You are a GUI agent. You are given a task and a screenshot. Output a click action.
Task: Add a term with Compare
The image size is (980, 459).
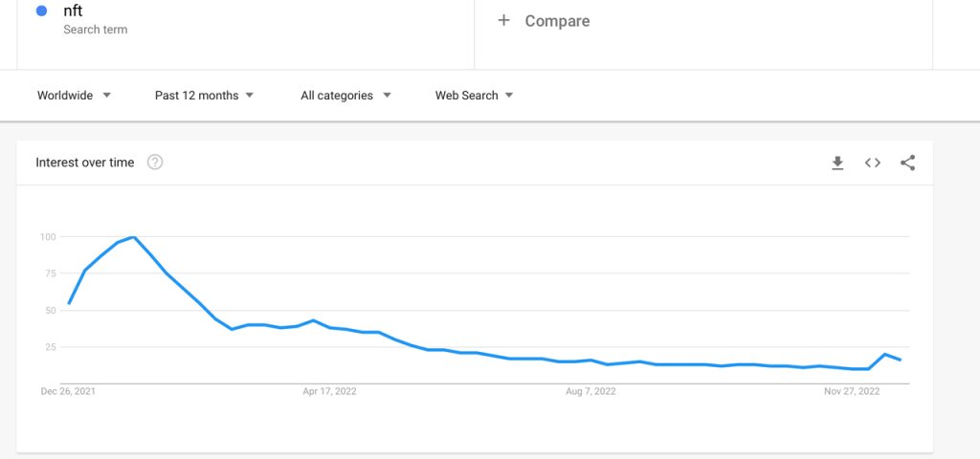click(x=544, y=21)
